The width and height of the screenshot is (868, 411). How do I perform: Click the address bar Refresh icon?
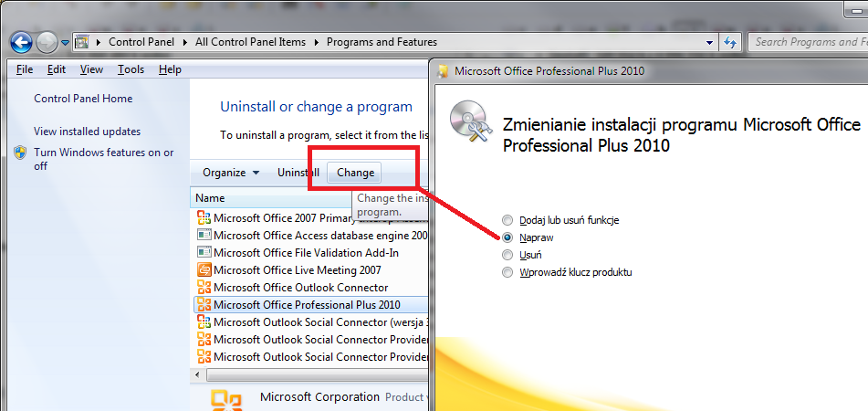730,42
